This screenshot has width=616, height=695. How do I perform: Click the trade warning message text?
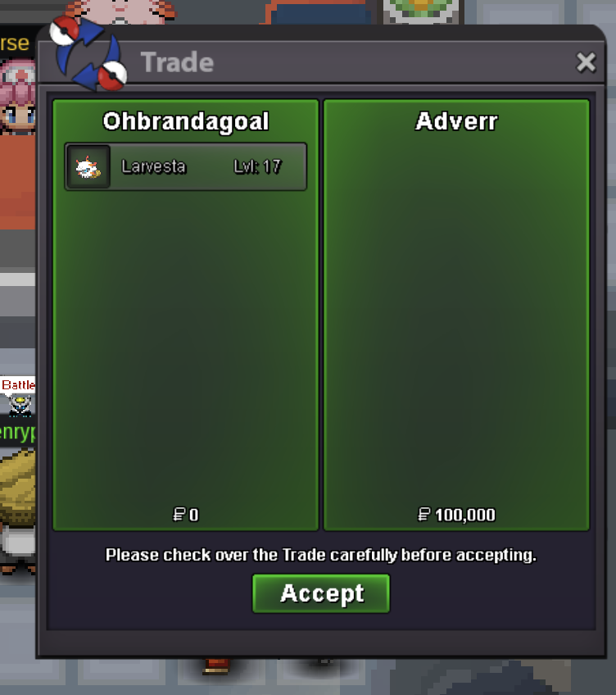pos(321,555)
